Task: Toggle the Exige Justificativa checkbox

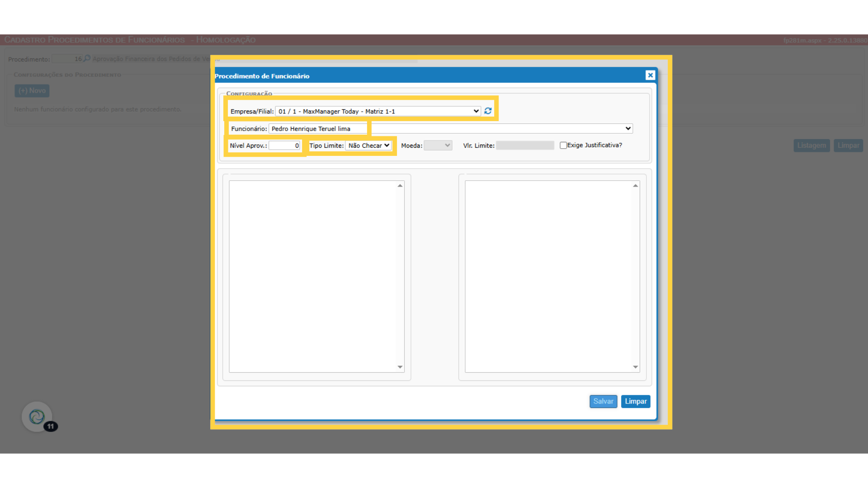Action: pyautogui.click(x=563, y=145)
